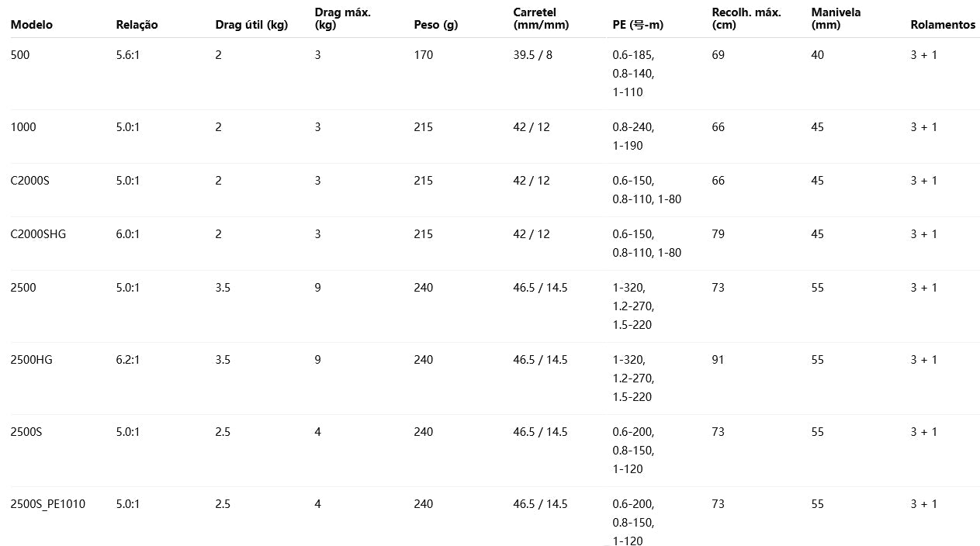Select the C2000SHG model cell
980x546 pixels.
tap(38, 234)
